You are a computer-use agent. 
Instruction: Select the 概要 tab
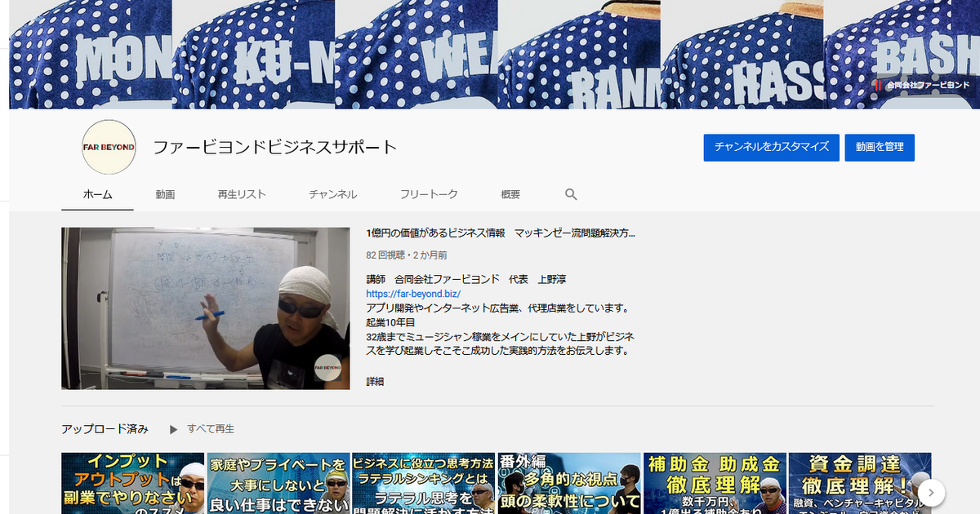point(510,194)
